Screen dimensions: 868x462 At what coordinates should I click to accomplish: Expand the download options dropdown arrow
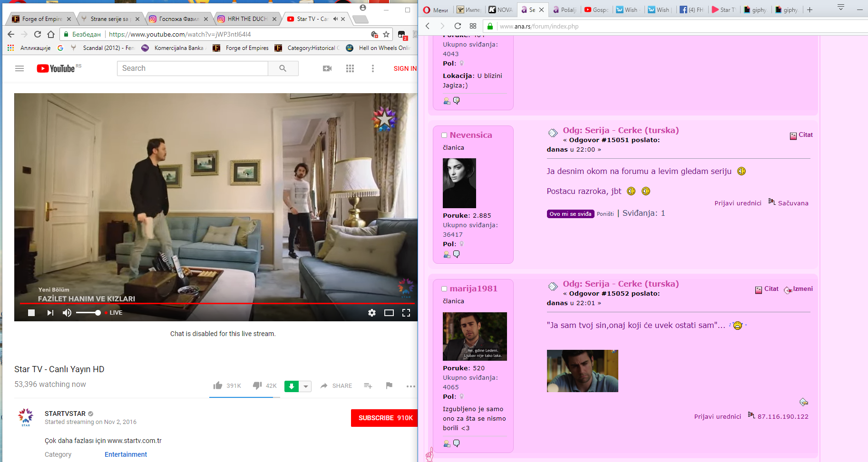point(305,386)
